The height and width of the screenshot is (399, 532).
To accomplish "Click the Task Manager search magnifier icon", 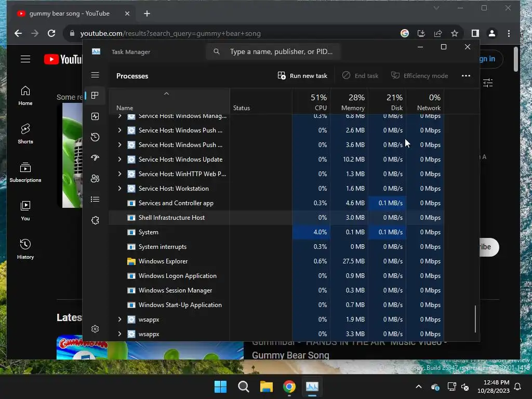I will 217,51.
